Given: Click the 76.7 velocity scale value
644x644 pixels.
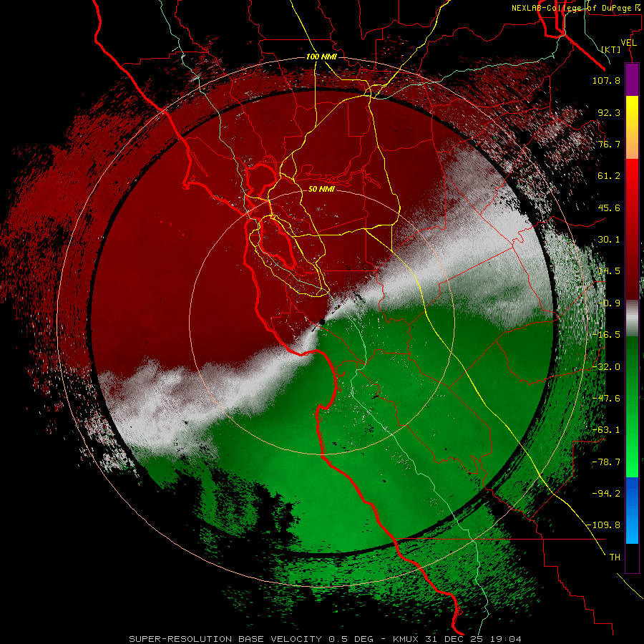Looking at the screenshot, I should coord(609,144).
